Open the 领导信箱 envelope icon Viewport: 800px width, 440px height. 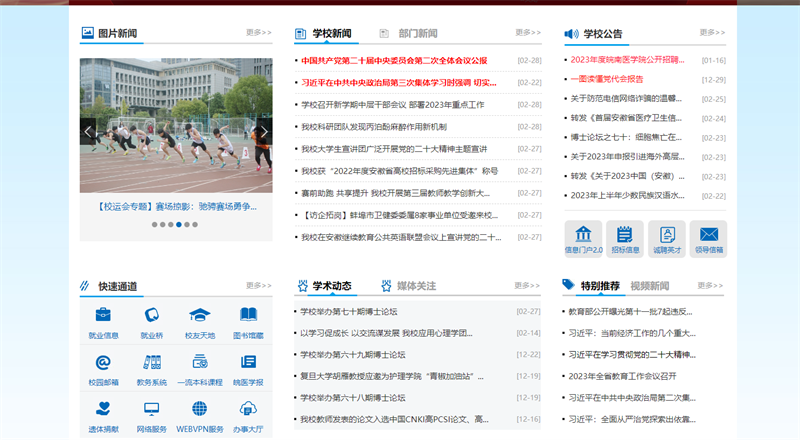(709, 234)
